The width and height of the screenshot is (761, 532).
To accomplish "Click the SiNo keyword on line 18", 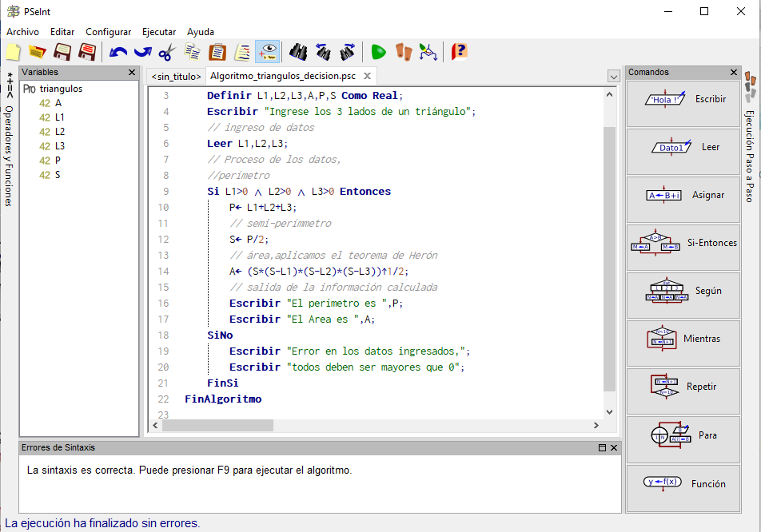I will pyautogui.click(x=220, y=335).
